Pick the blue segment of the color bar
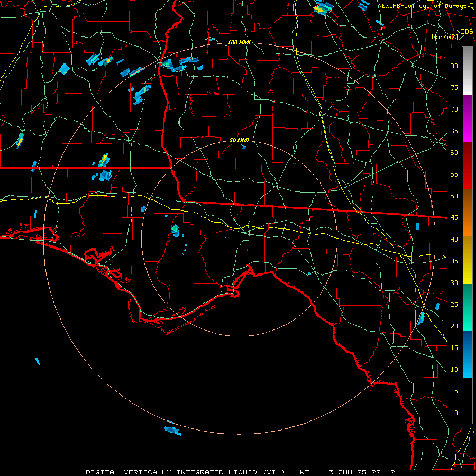 pos(467,354)
